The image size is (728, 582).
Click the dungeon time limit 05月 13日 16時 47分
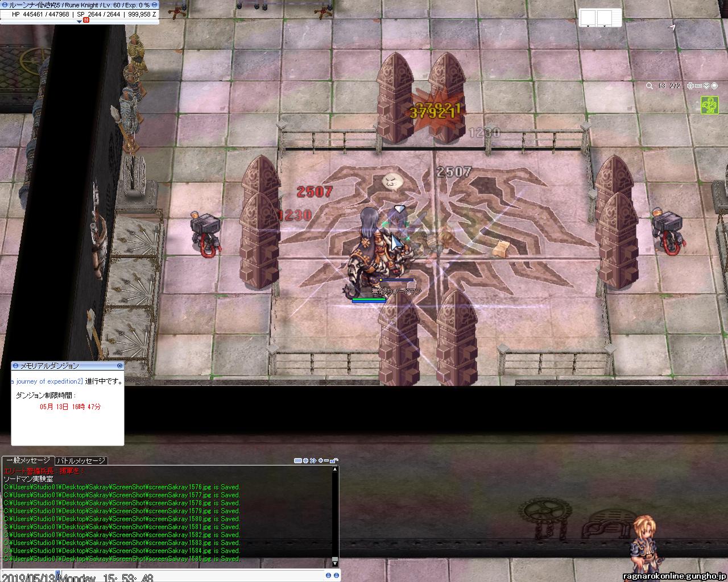click(x=71, y=407)
